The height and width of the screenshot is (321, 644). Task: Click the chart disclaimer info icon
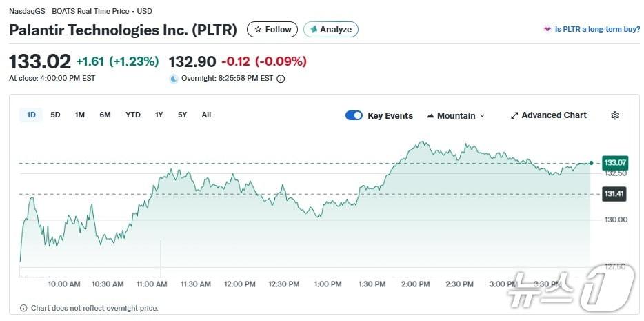click(x=23, y=308)
